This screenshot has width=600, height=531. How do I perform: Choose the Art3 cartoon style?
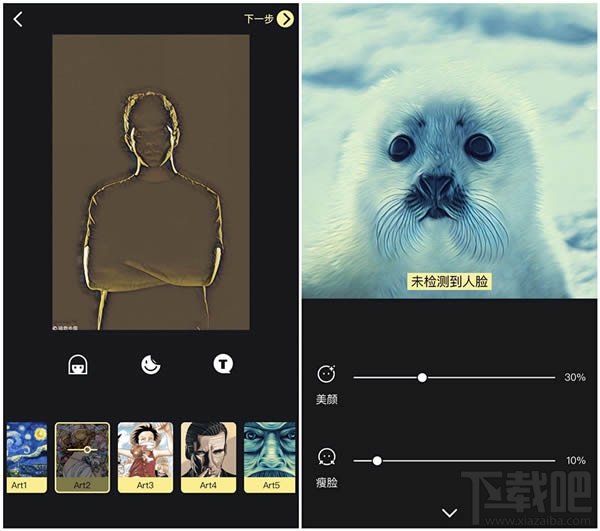[x=145, y=457]
